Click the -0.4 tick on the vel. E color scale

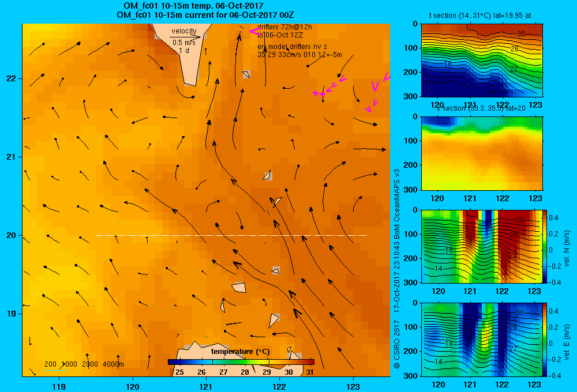554,375
